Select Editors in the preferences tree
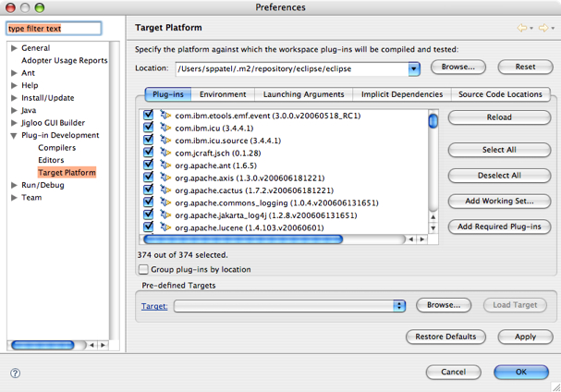Viewport: 561px width, 392px height. coord(51,160)
